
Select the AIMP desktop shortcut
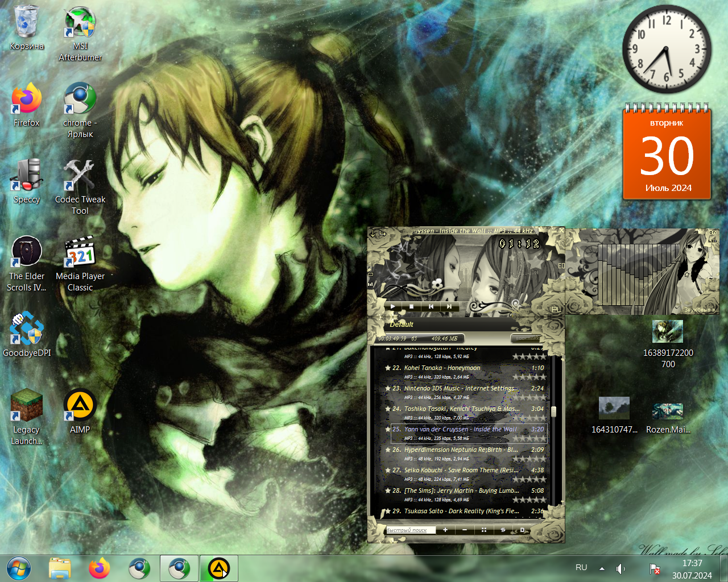click(x=80, y=411)
